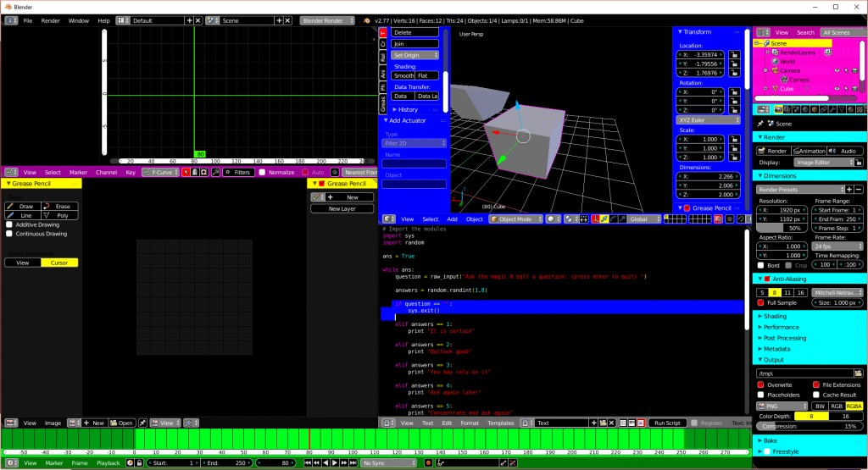Toggle the Overwrite checkbox
This screenshot has height=470, width=868.
[760, 384]
